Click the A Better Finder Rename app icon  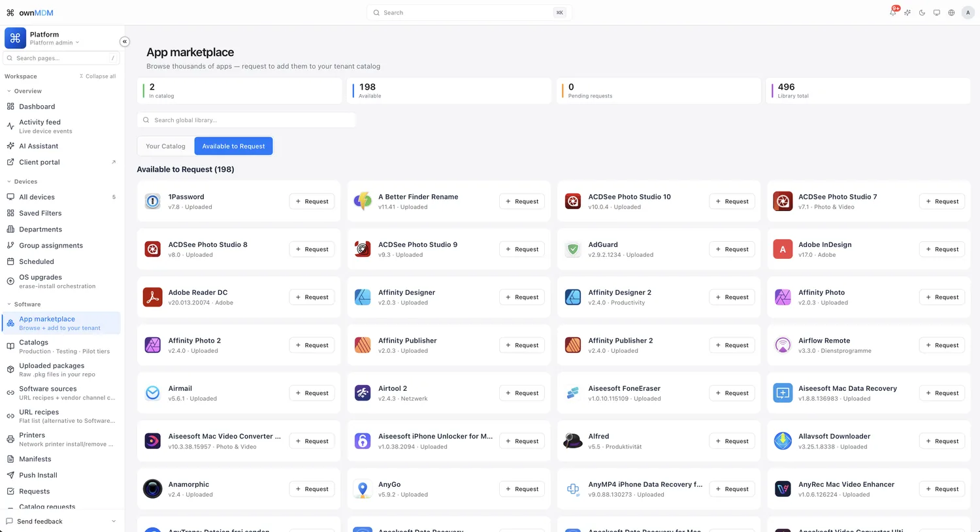(363, 201)
